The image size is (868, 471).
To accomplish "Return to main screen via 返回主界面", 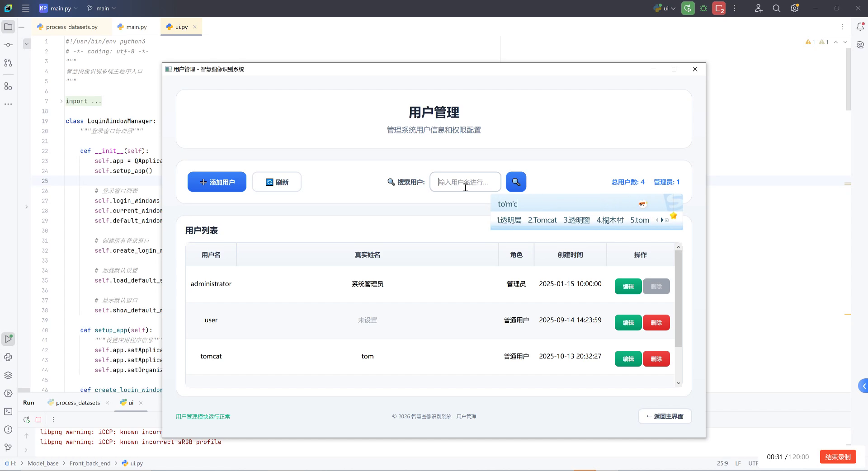I will 664,416.
